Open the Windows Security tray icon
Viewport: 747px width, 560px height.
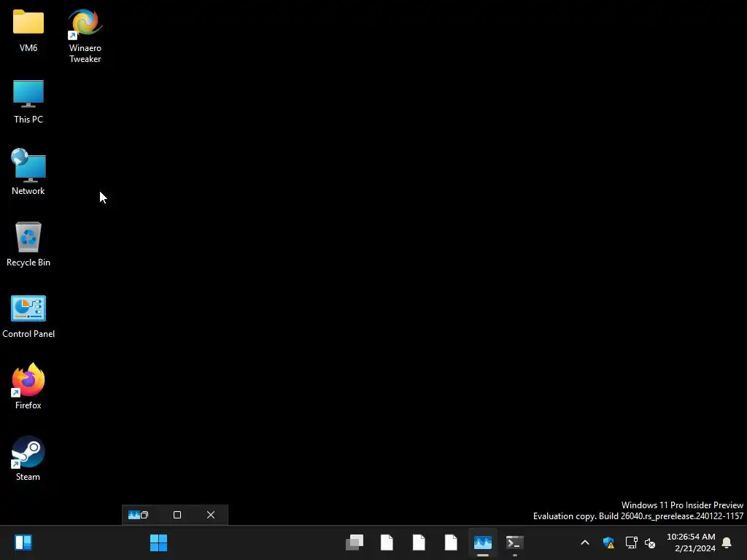point(608,542)
